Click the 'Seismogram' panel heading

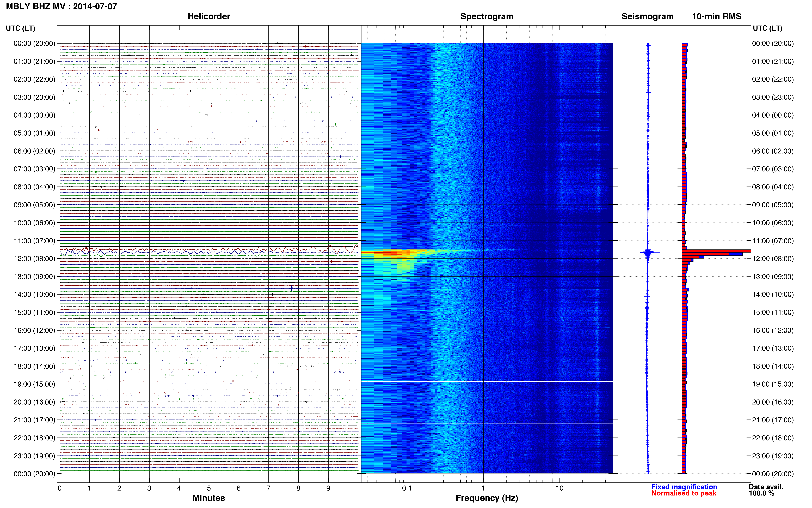(x=648, y=16)
